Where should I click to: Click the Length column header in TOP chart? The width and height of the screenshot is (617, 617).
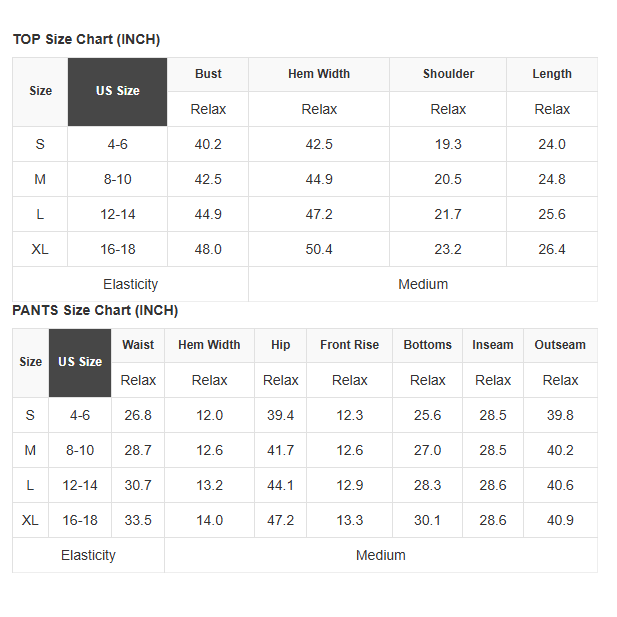(552, 74)
